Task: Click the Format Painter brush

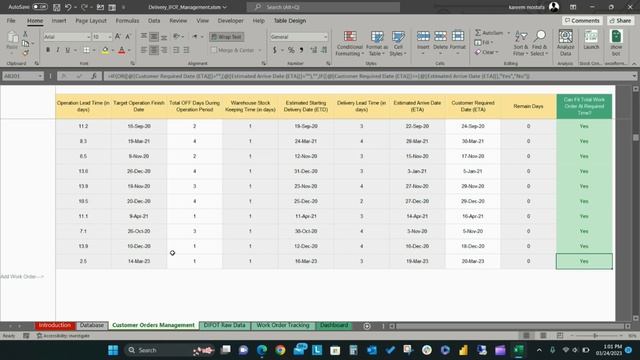Action: point(25,52)
